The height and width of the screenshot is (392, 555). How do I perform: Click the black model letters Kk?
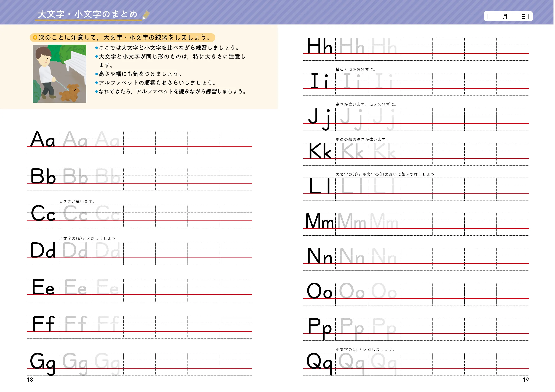point(320,151)
